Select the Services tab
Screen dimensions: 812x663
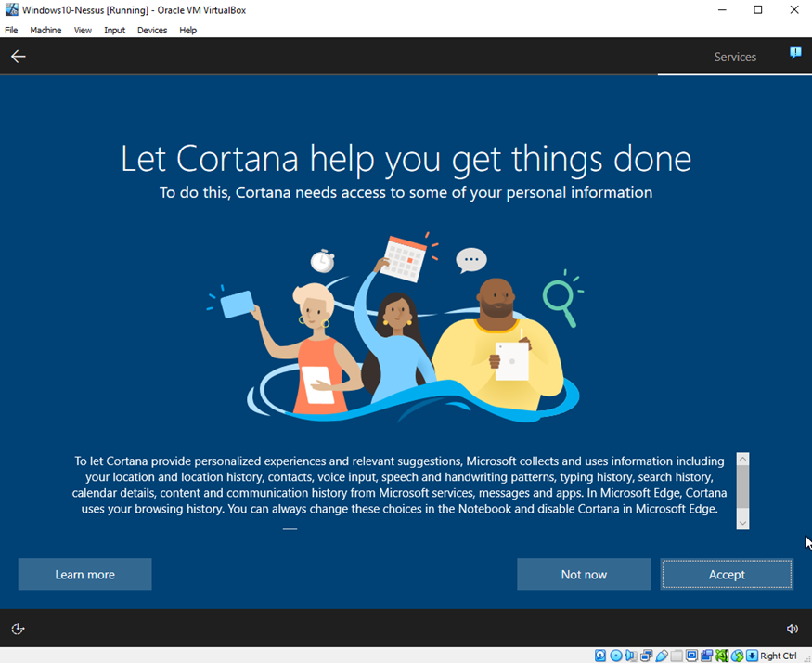click(734, 57)
